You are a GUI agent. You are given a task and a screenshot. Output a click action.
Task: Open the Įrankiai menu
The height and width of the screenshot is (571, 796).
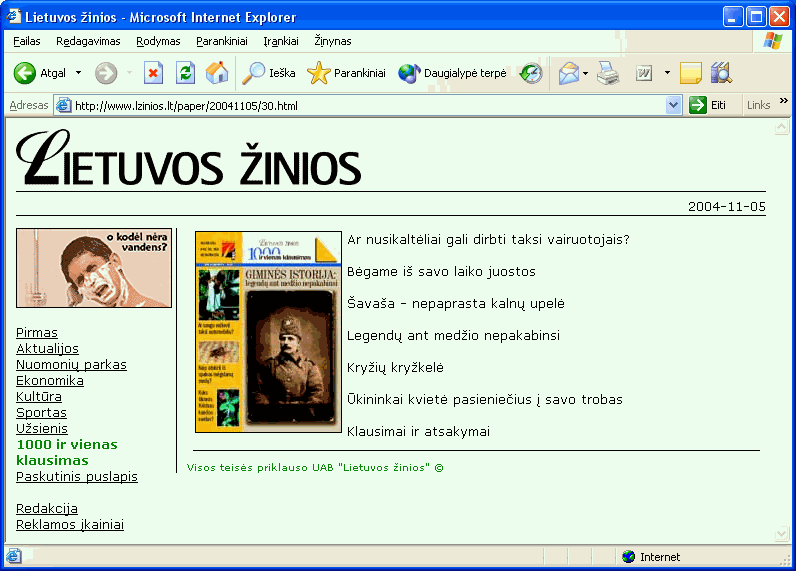[x=281, y=41]
